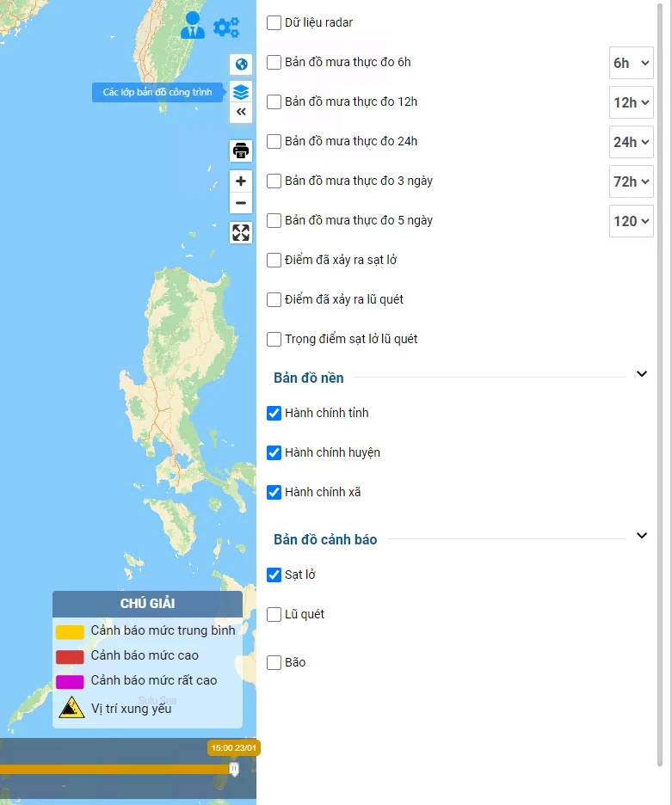Open the map layers stack icon
Viewport: 672px width, 805px height.
(241, 91)
